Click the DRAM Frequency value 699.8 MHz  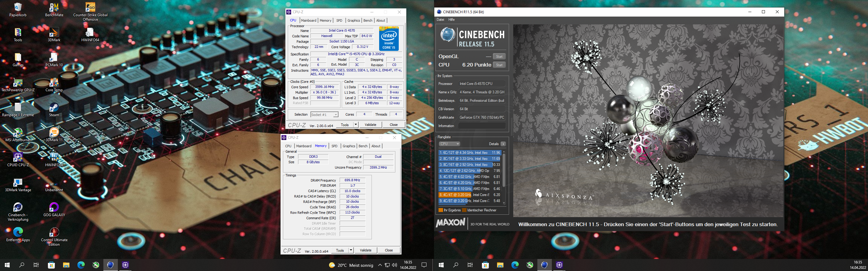click(352, 180)
